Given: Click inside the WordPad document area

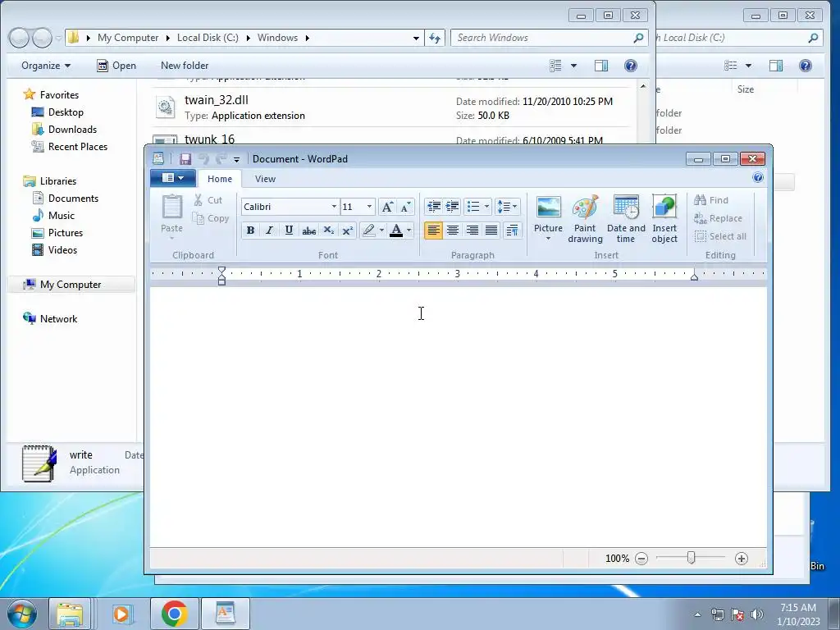Looking at the screenshot, I should (458, 418).
